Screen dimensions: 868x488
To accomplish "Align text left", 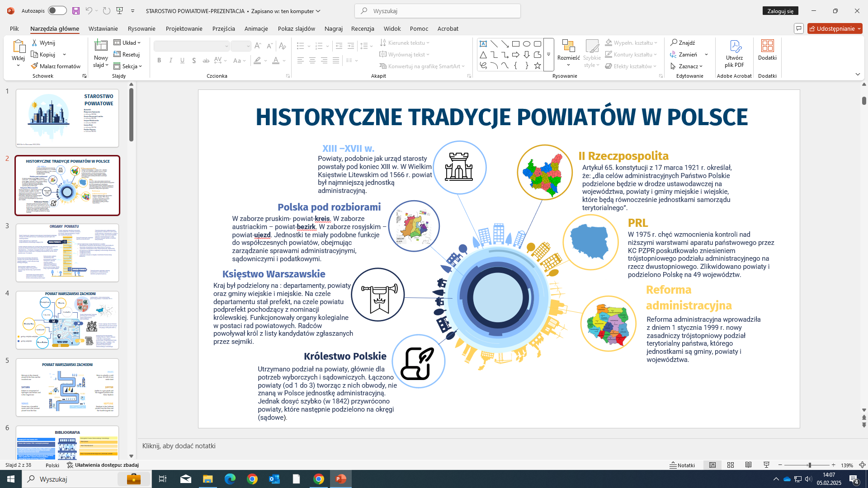I will point(301,61).
